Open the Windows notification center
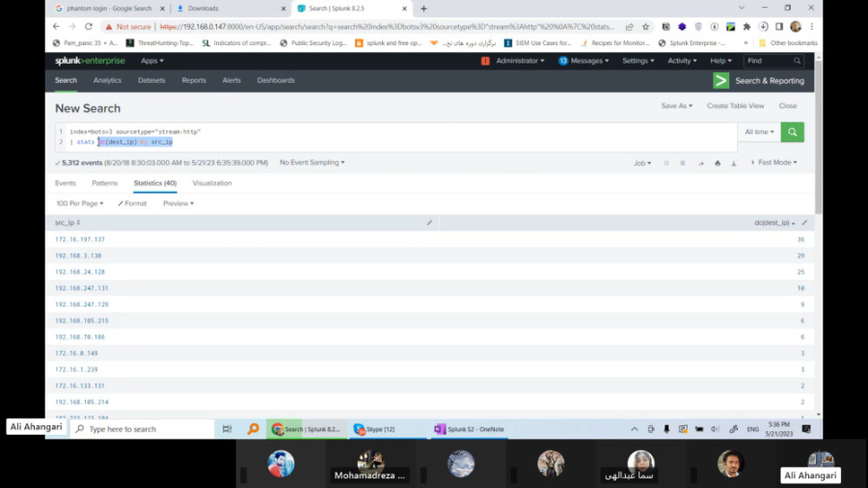This screenshot has width=868, height=488. 806,429
